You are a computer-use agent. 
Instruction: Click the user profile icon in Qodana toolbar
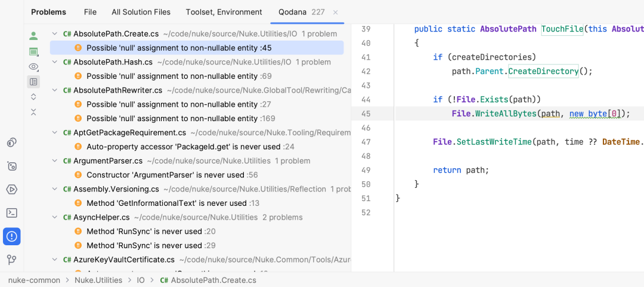coord(33,36)
